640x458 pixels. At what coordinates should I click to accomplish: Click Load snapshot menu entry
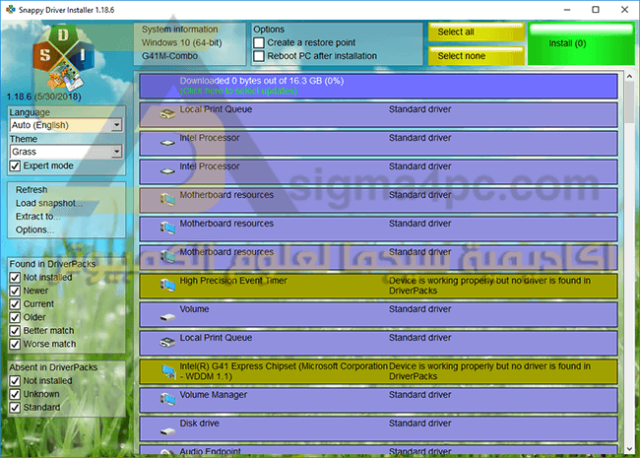(x=49, y=203)
